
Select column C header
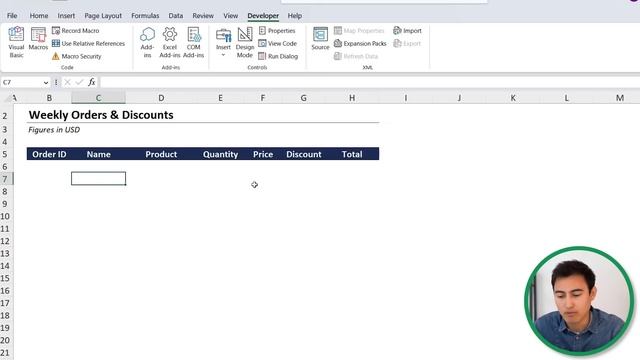tap(98, 98)
